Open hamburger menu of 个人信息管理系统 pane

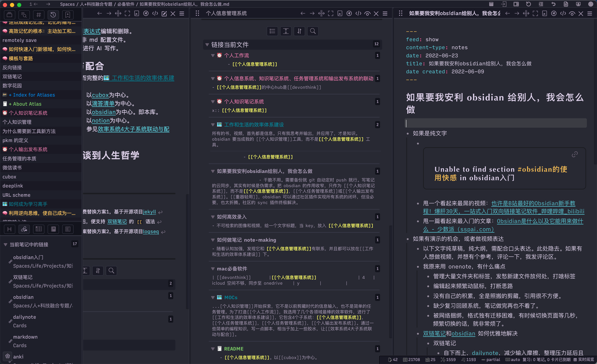click(x=385, y=13)
